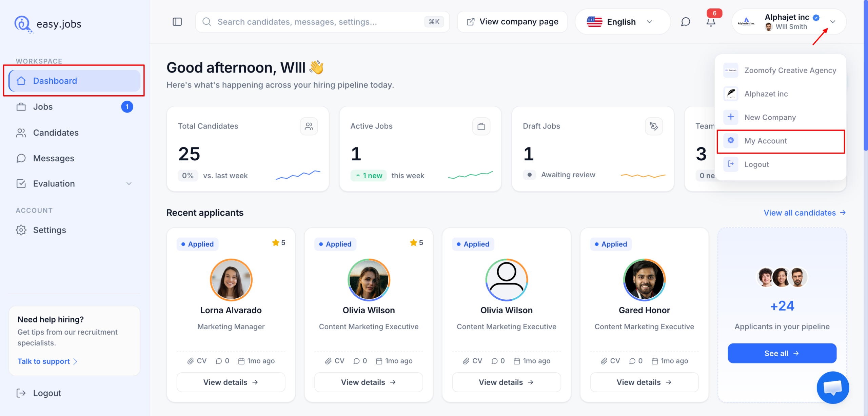Click the My Account gear icon
868x416 pixels.
pos(731,140)
